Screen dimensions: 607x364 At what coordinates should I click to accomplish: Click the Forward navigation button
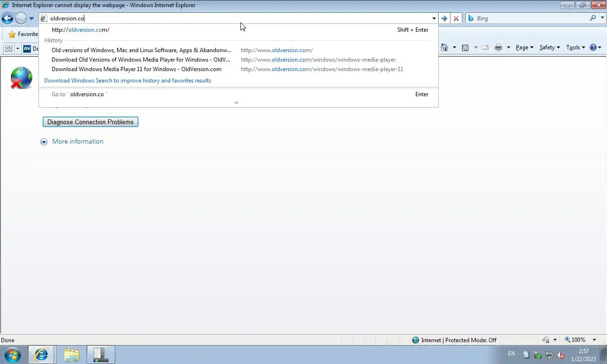21,18
